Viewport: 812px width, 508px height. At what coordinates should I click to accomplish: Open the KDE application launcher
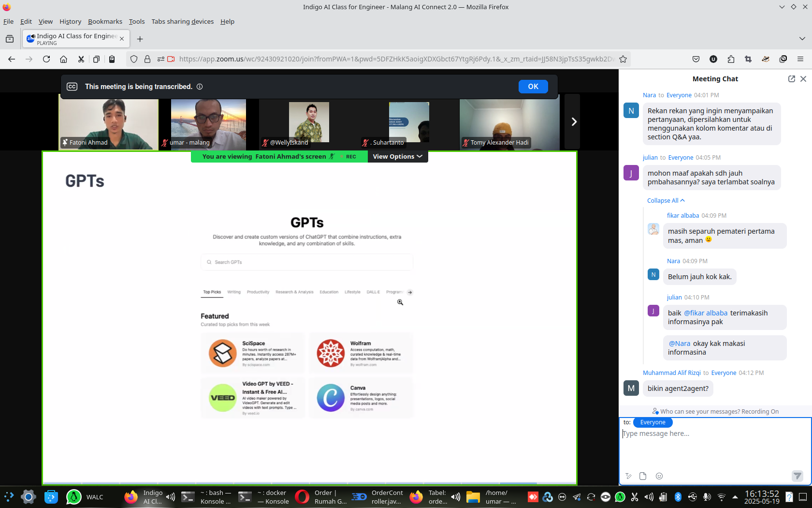coord(9,497)
